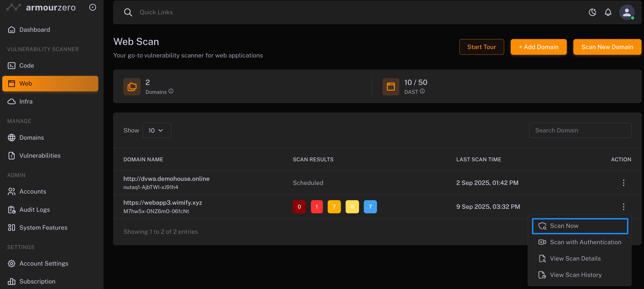Open the user profile avatar
This screenshot has width=644, height=289.
pyautogui.click(x=626, y=12)
